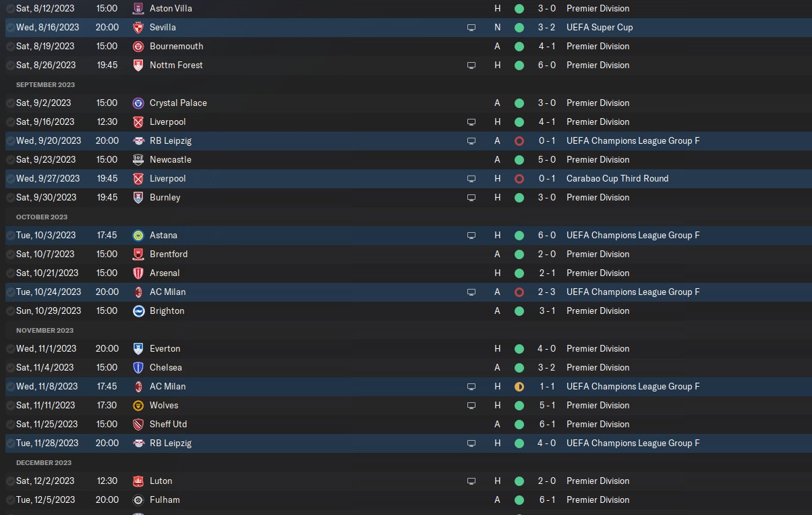Click the TV icon on Nottm Forest fixture
This screenshot has height=515, width=812.
pyautogui.click(x=471, y=65)
